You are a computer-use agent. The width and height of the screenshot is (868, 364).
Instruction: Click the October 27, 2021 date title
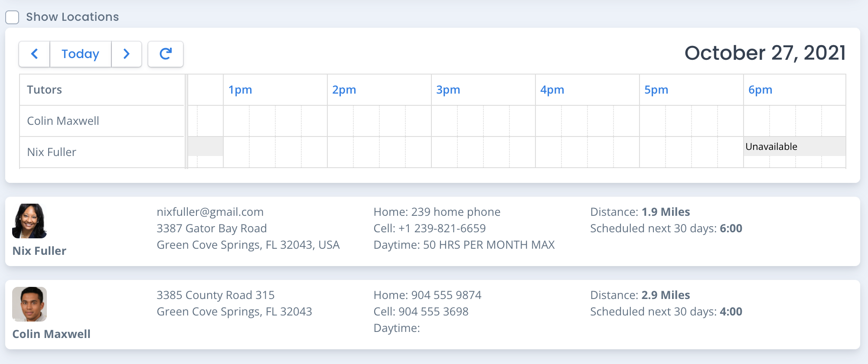click(x=765, y=53)
